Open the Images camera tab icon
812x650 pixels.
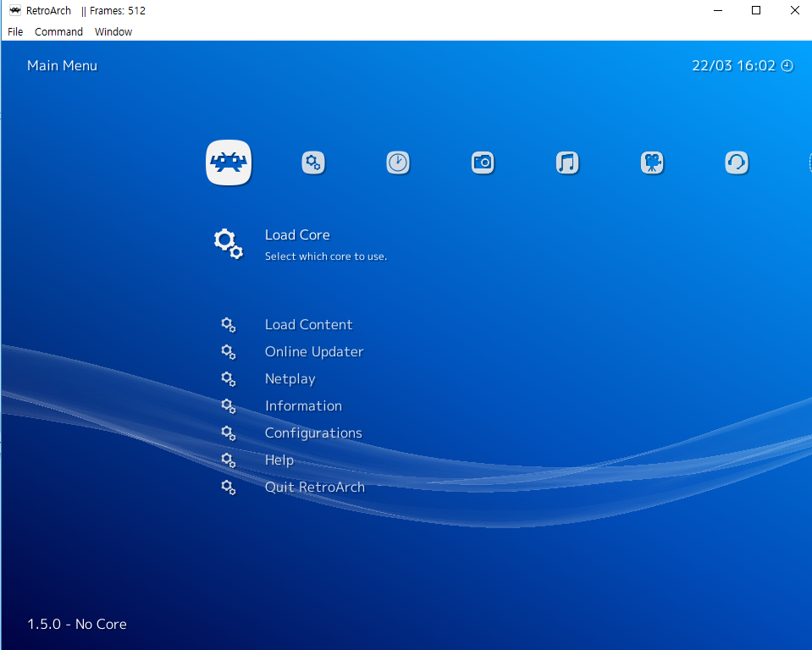click(x=483, y=162)
